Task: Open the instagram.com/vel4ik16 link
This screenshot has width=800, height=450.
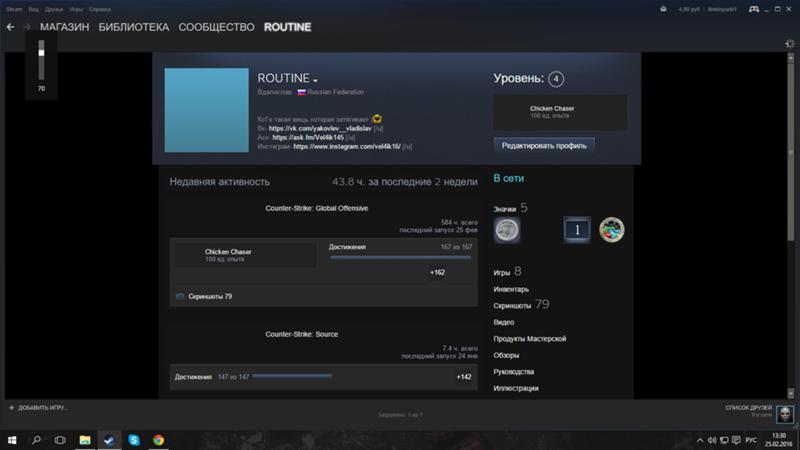Action: pos(347,147)
